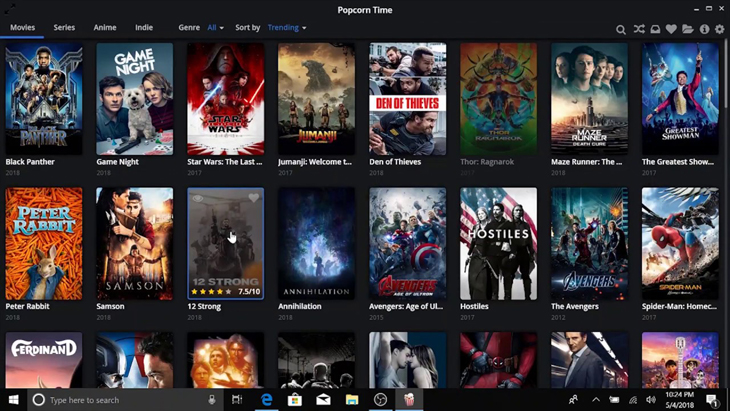This screenshot has width=730, height=411.
Task: Click the 'Annihilation' title below poster
Action: 300,306
